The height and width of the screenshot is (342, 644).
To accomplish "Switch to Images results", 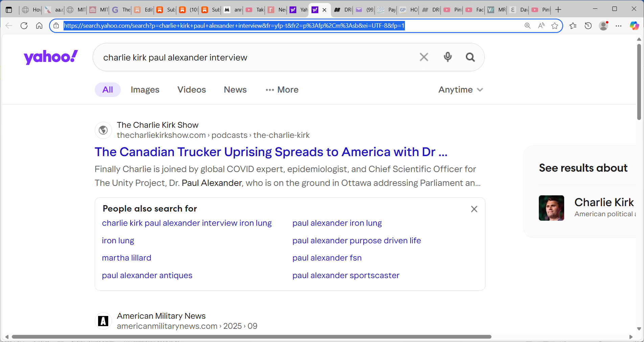I will [145, 90].
